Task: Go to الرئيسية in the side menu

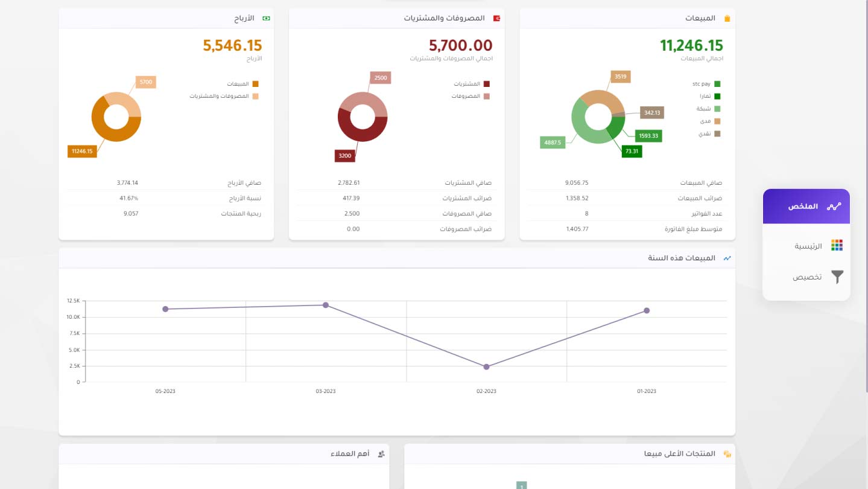Action: coord(808,246)
